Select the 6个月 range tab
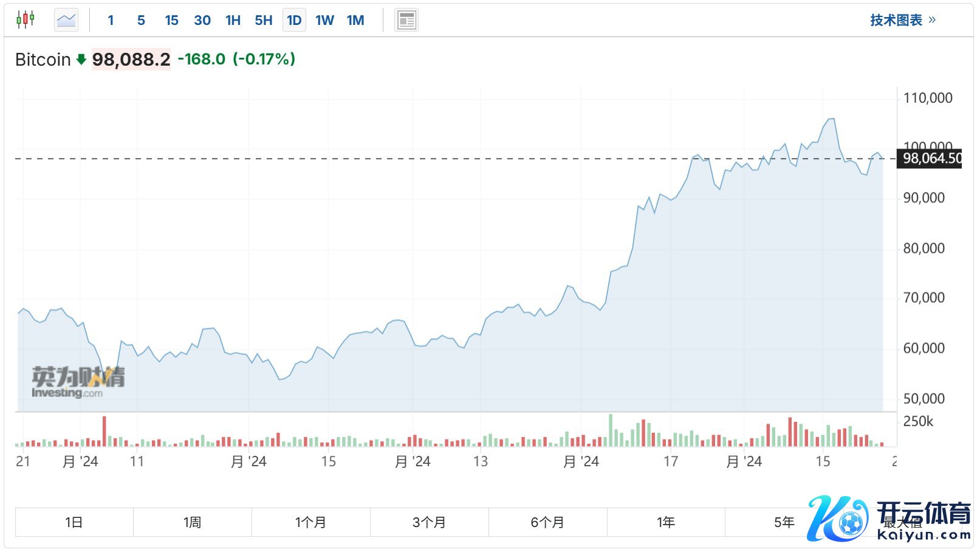Screen dimensions: 980x555 tap(547, 522)
